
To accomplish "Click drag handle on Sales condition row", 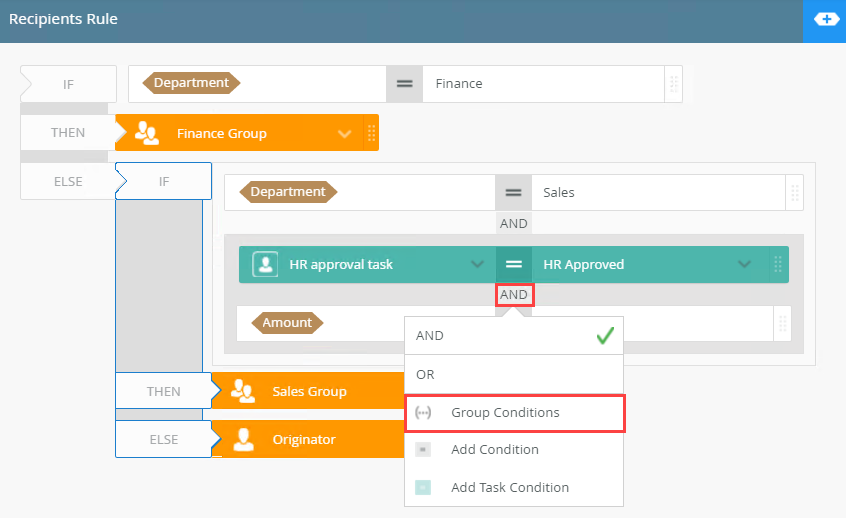I will (x=795, y=192).
